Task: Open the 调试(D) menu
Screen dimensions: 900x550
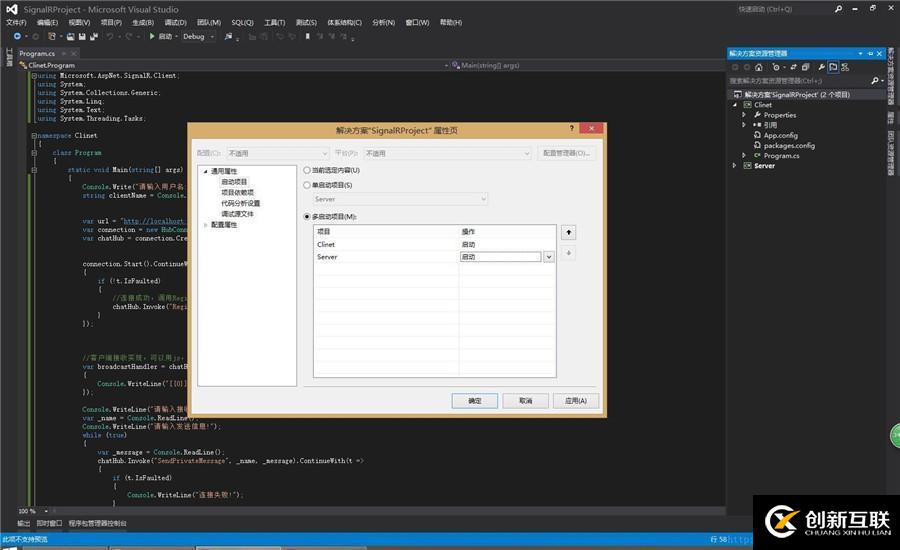Action: click(175, 22)
